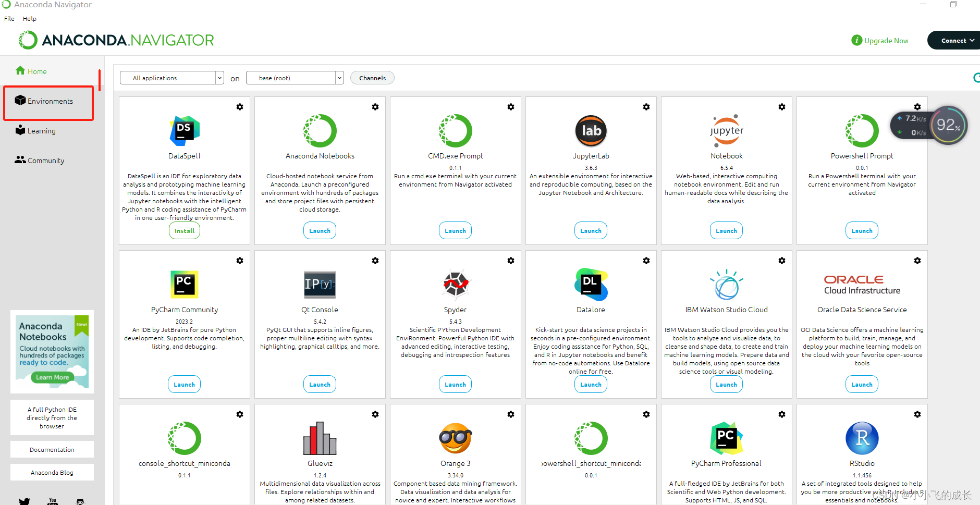980x505 pixels.
Task: Open the File menu
Action: click(9, 19)
